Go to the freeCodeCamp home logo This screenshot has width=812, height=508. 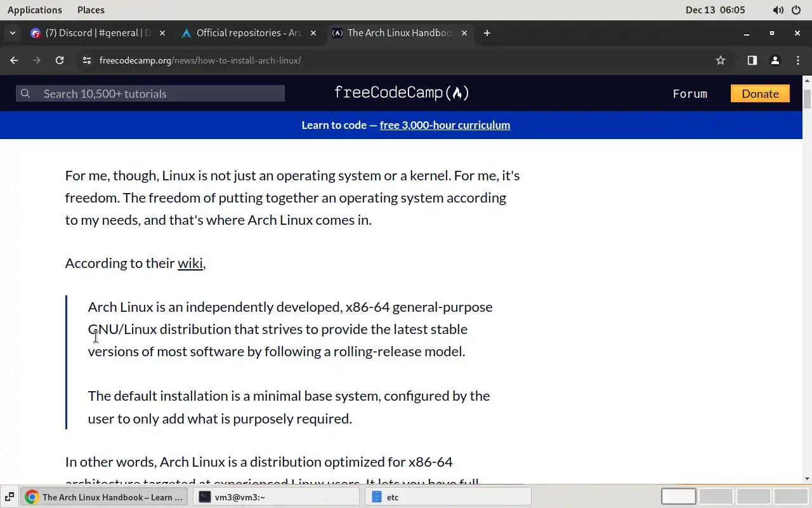[402, 93]
